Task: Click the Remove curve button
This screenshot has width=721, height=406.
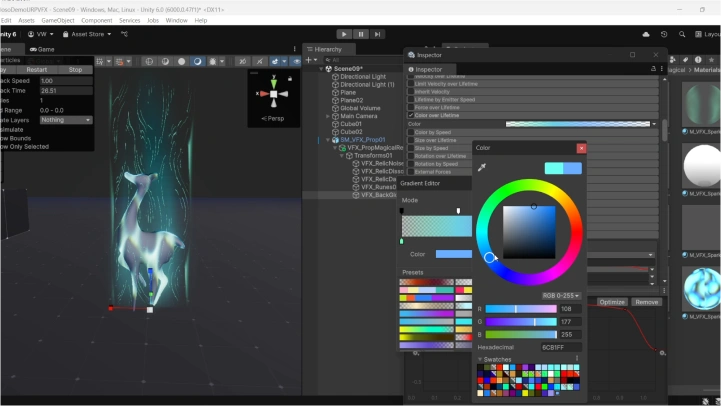Action: point(647,302)
